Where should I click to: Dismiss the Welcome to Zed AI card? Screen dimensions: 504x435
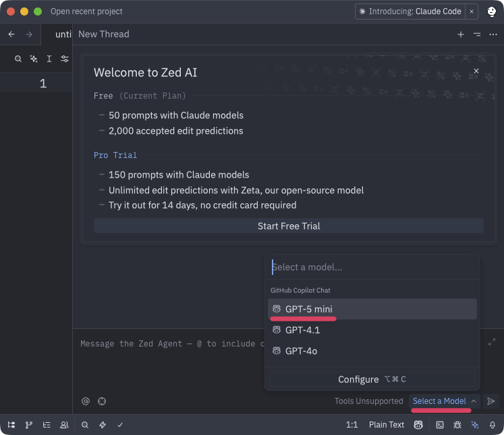point(476,71)
